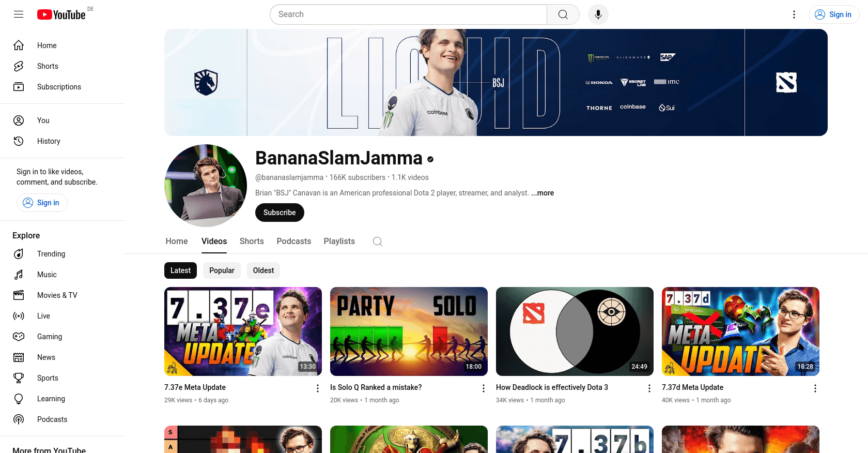Open the top-right settings kebab menu
The width and height of the screenshot is (868, 453).
pos(794,14)
